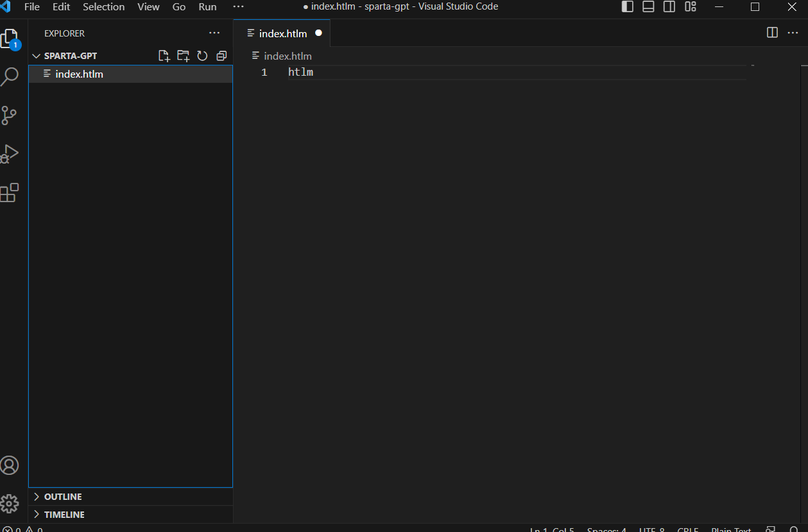The width and height of the screenshot is (808, 532).
Task: Toggle the primary side bar
Action: pyautogui.click(x=628, y=7)
